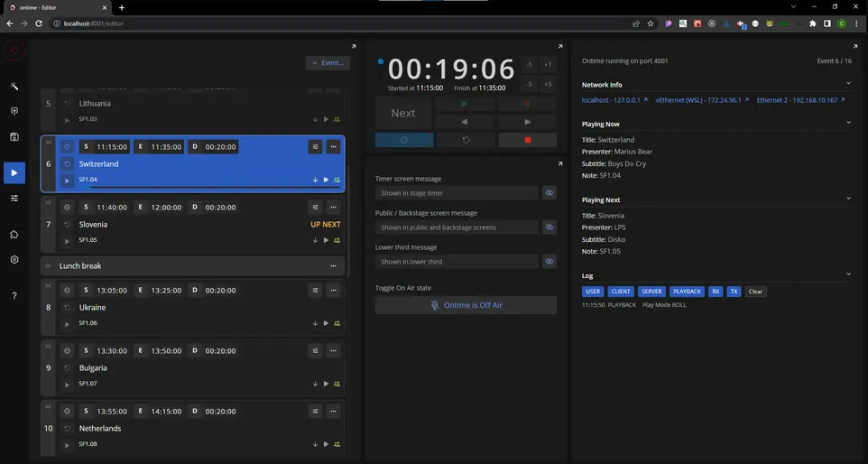
Task: Click the down arrow icon on the Switzerland event
Action: point(315,180)
